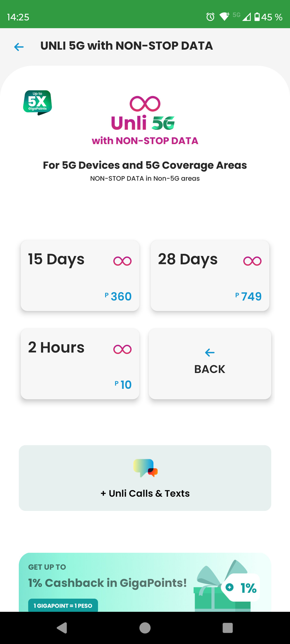This screenshot has width=290, height=644.
Task: Tap the blue back arrow in header
Action: [19, 47]
